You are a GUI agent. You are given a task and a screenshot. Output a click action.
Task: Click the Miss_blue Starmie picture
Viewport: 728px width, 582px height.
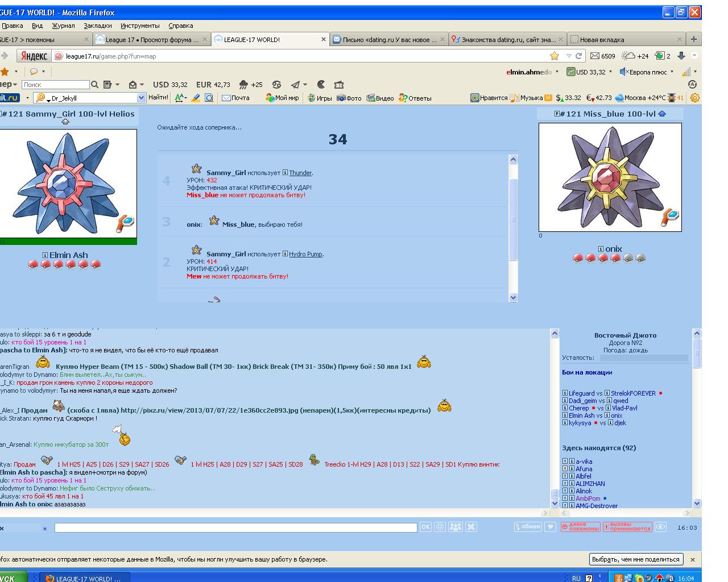610,177
